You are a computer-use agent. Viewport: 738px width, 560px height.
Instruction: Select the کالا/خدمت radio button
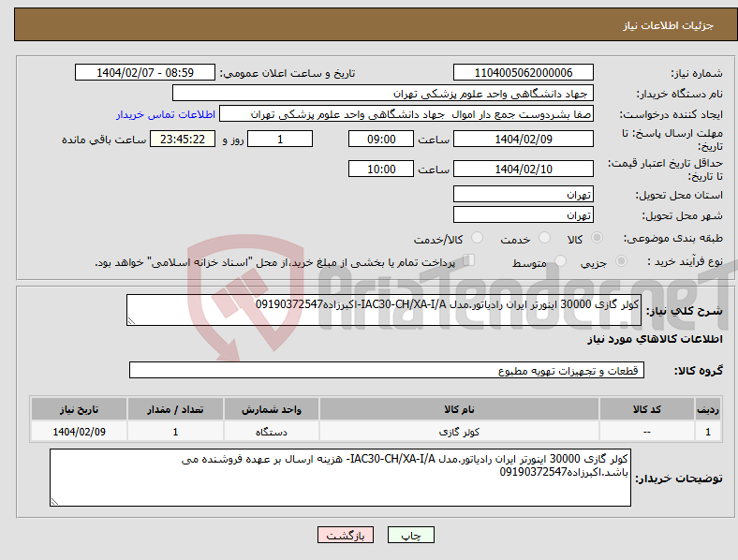(477, 238)
